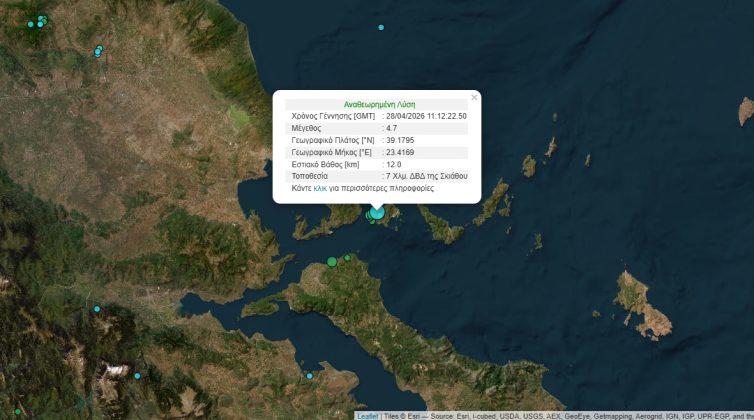Click the 'Γεωγραφικό Μήκος [°E]' label
754x420 pixels.
click(331, 153)
